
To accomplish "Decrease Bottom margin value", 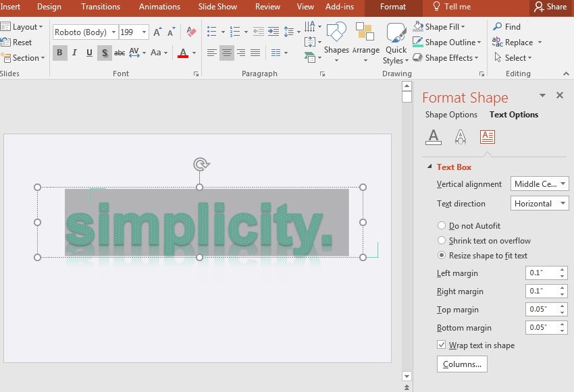I will pyautogui.click(x=562, y=331).
